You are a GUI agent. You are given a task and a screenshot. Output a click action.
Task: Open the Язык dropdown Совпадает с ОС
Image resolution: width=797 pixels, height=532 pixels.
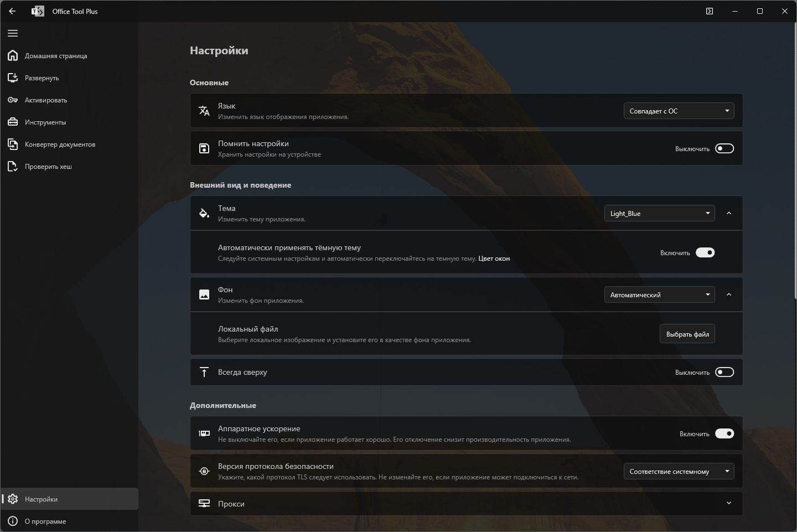click(679, 111)
